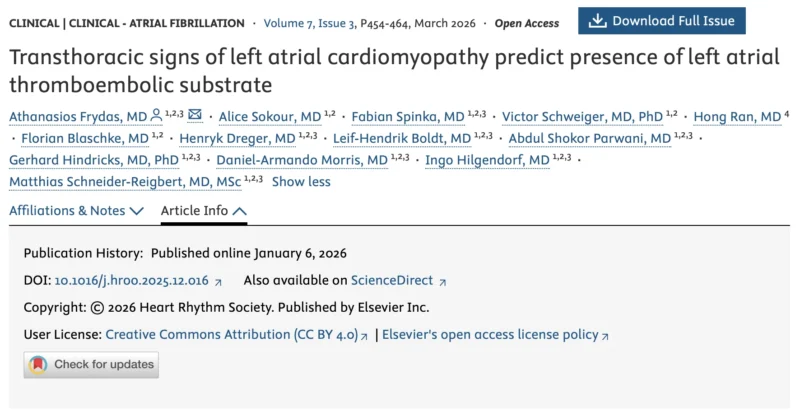The image size is (800, 412).
Task: Collapse the Article Info section
Action: click(x=204, y=211)
